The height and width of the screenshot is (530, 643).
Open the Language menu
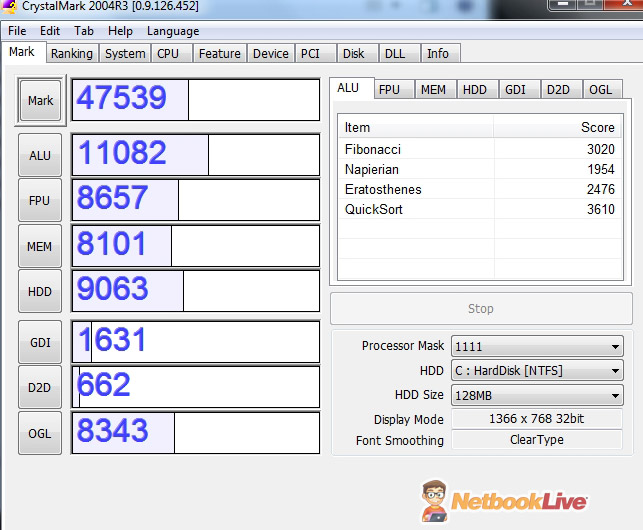click(x=173, y=31)
